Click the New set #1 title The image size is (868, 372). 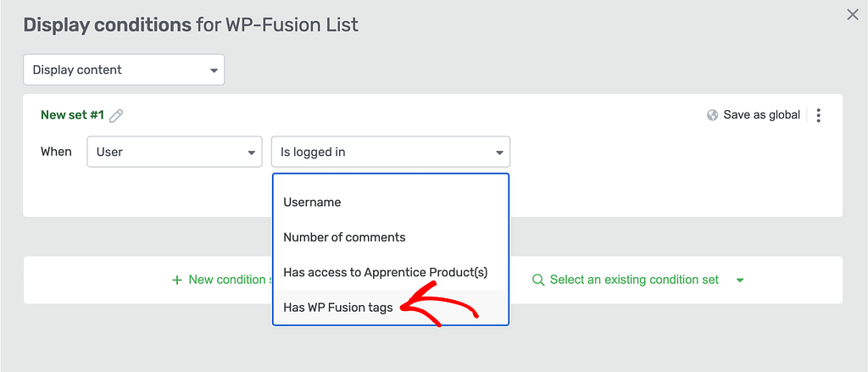(x=73, y=115)
